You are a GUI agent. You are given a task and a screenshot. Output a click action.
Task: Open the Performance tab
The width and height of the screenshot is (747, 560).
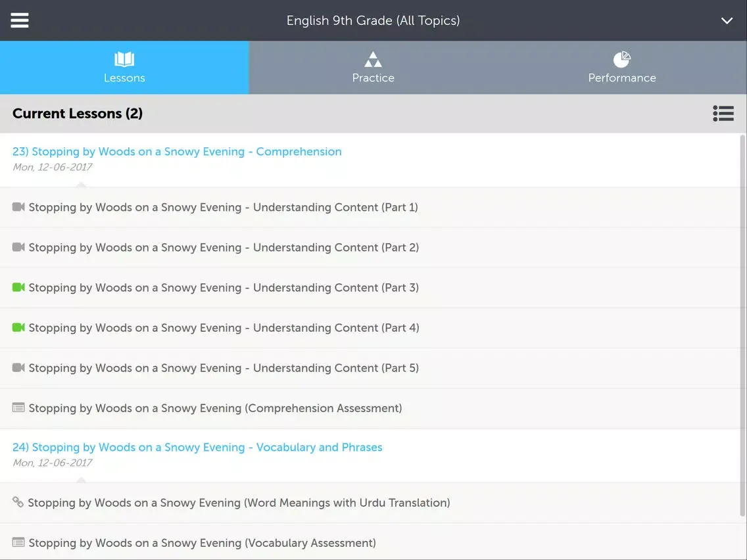coord(621,68)
